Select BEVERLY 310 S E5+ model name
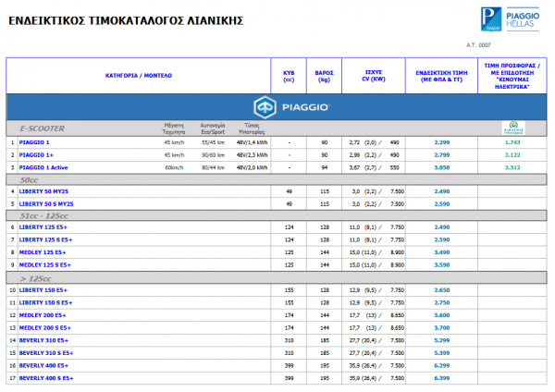The width and height of the screenshot is (555, 392). click(x=46, y=353)
